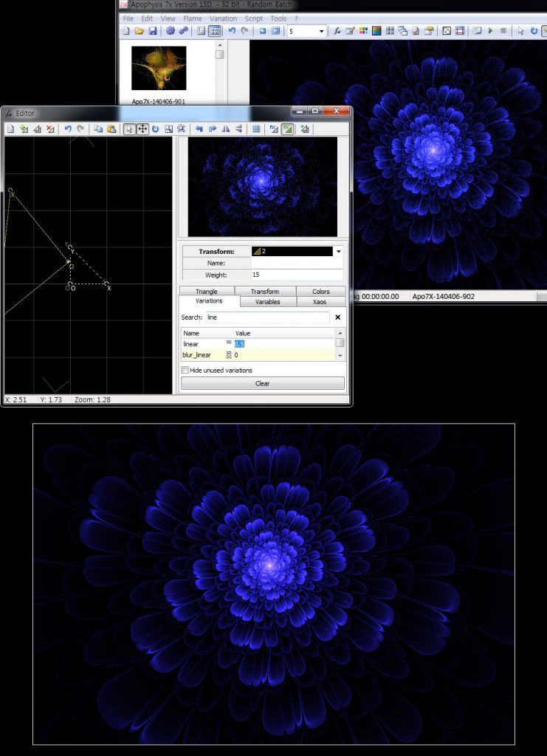Click the Clear button in Variations tab
The image size is (547, 756).
[x=263, y=383]
